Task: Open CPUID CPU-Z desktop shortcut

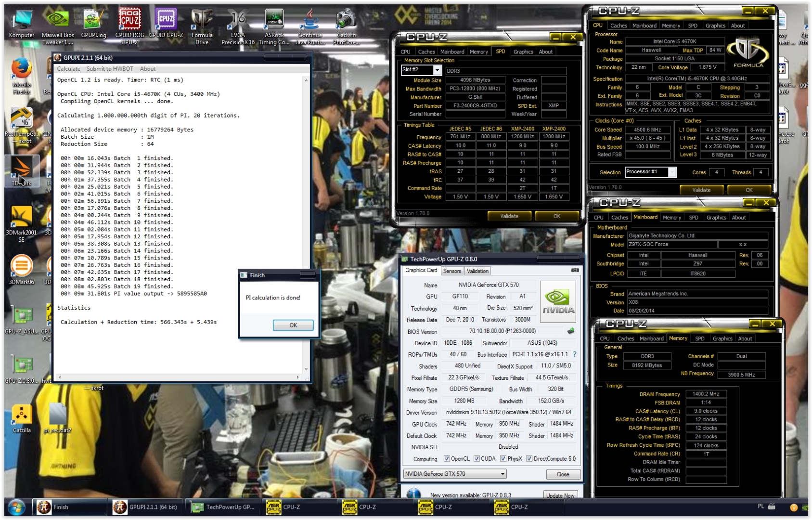Action: (166, 24)
